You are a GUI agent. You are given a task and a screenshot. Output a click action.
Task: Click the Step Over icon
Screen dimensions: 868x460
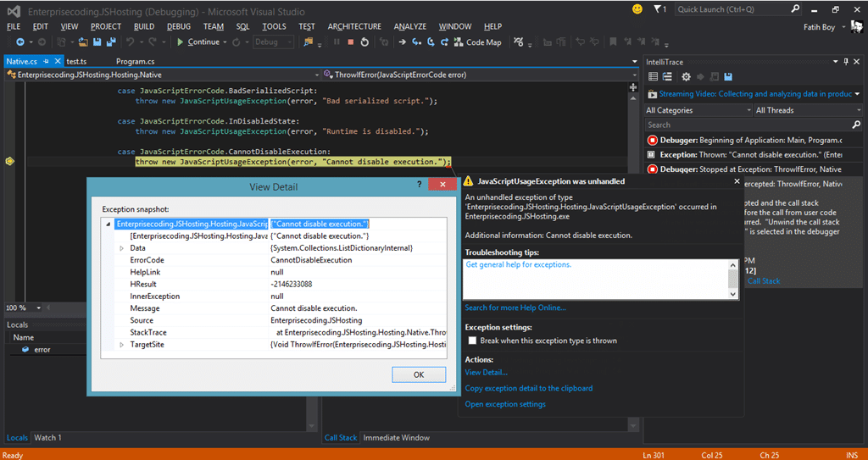pyautogui.click(x=430, y=42)
